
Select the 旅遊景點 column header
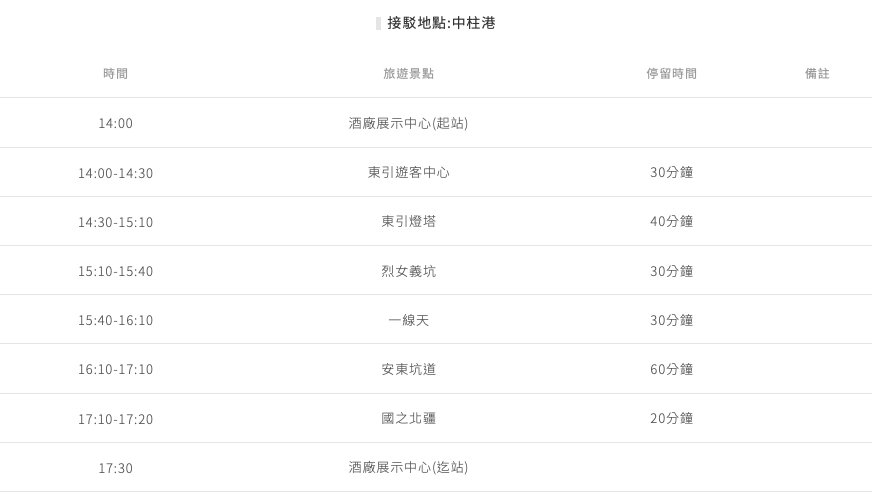click(x=408, y=74)
